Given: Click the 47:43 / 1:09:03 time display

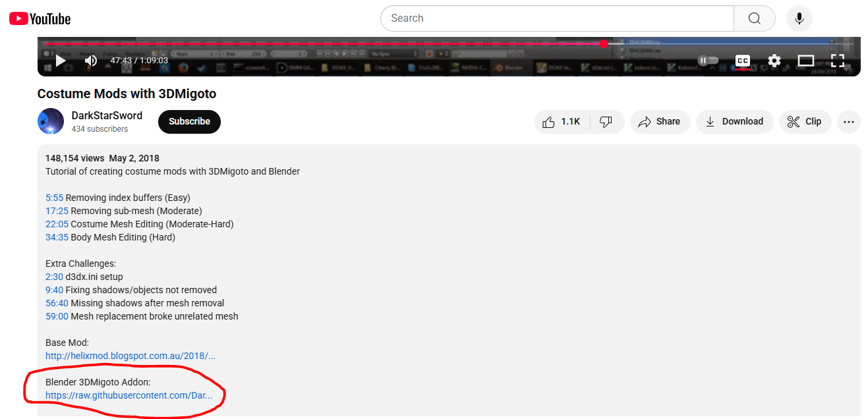Looking at the screenshot, I should coord(139,61).
